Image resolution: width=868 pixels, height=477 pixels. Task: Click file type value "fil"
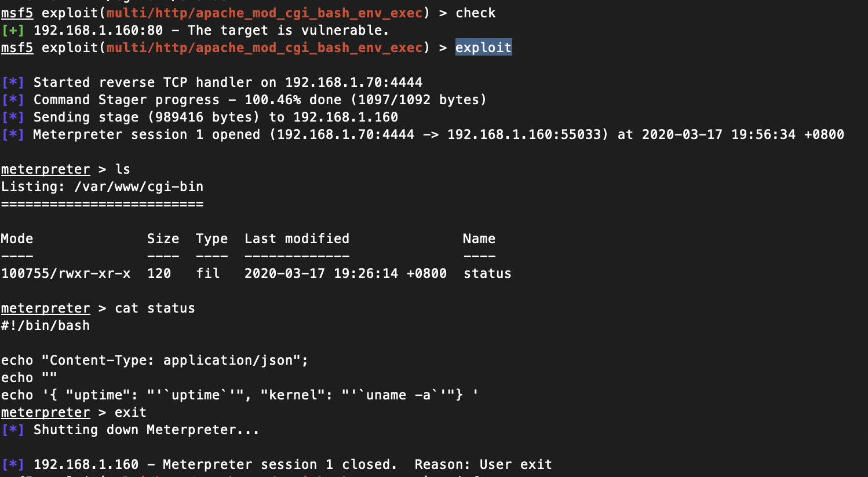208,273
